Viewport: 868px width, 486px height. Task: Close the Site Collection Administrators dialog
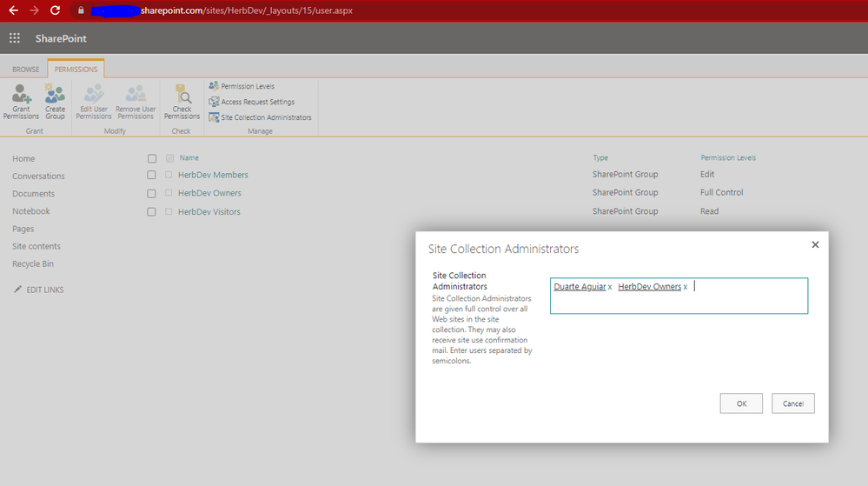(x=815, y=244)
